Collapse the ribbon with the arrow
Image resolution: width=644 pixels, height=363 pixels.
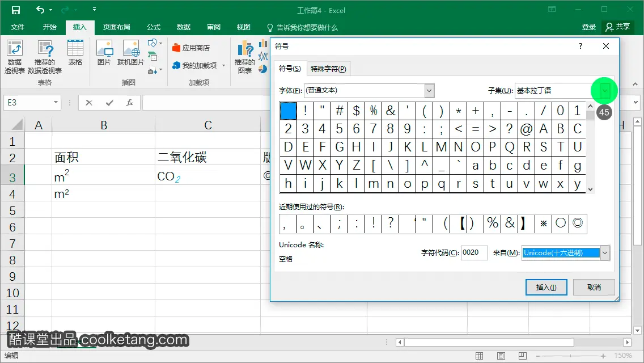tap(635, 84)
